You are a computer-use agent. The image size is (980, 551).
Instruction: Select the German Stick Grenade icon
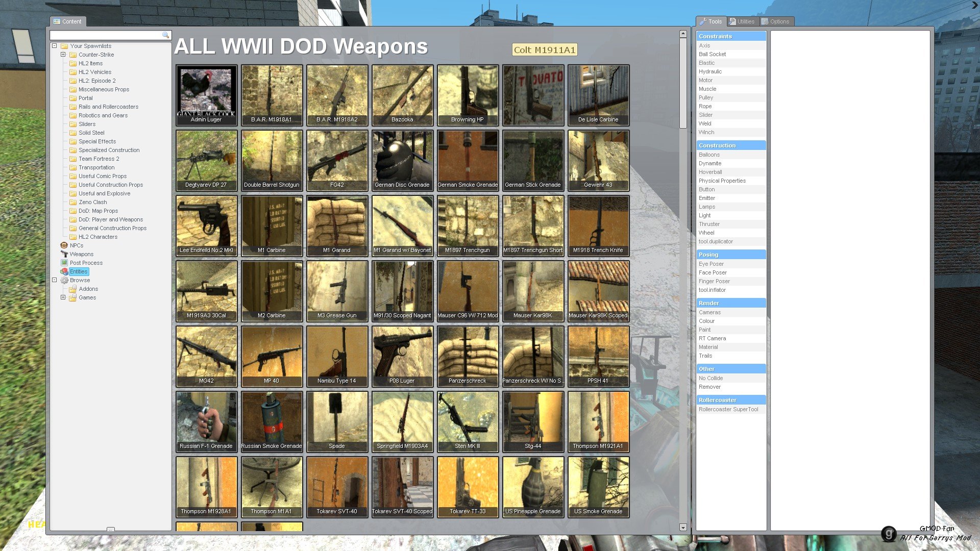[x=533, y=160]
